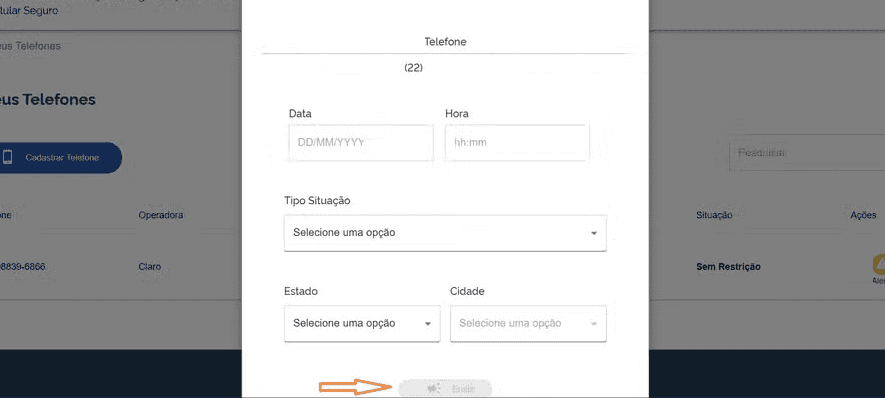Focus the Data DD/MM/YYYY field

361,143
